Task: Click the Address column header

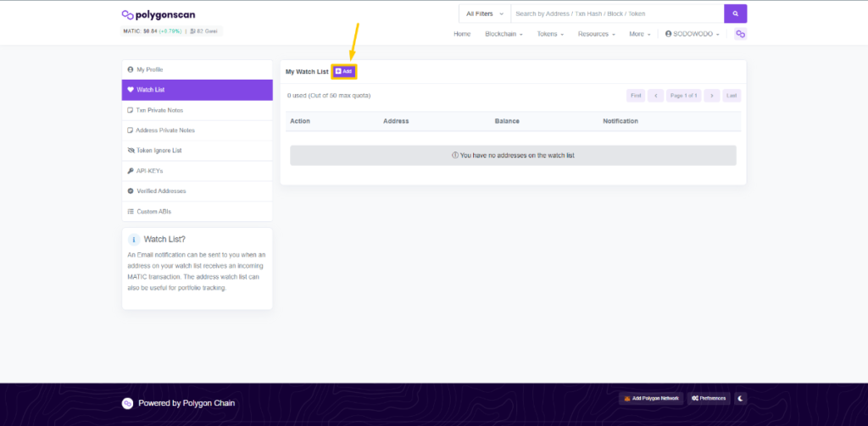Action: coord(396,121)
